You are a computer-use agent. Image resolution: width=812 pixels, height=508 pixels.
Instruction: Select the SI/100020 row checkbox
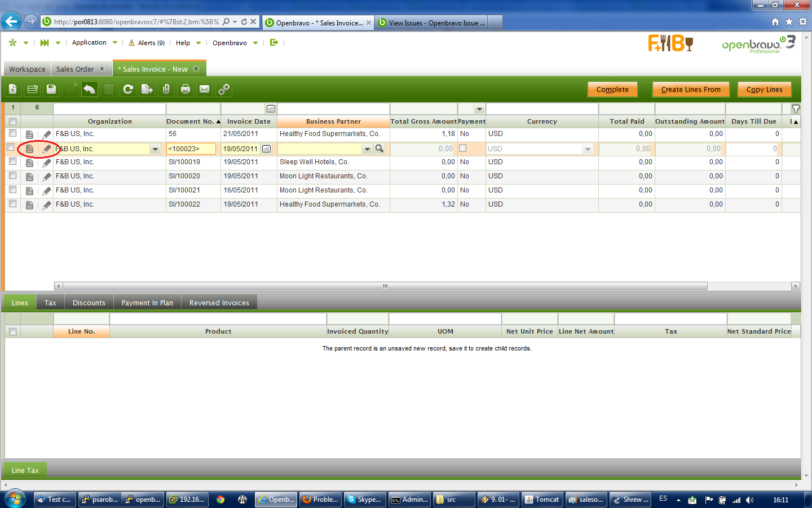pyautogui.click(x=13, y=176)
